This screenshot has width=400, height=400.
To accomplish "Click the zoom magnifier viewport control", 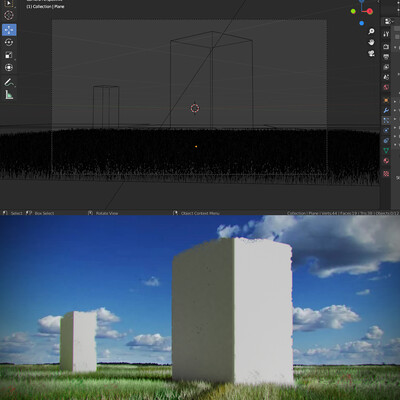I will click(371, 31).
